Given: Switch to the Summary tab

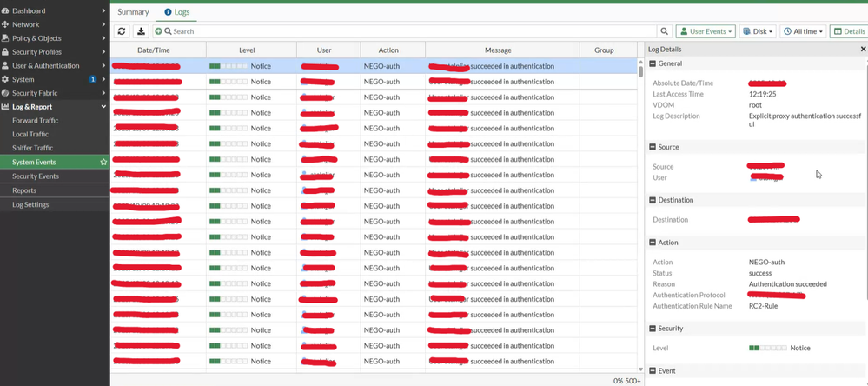Looking at the screenshot, I should click(133, 12).
